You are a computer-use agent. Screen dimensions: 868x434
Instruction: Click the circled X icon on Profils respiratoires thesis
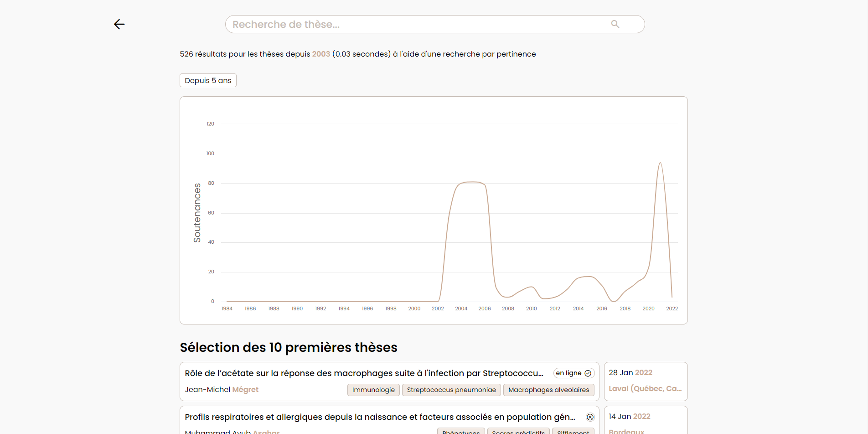tap(590, 417)
